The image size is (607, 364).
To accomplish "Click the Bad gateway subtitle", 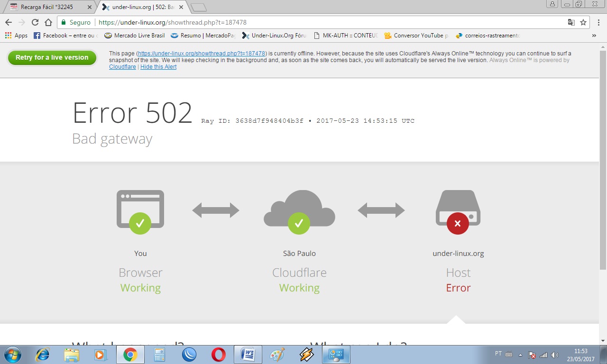I will click(x=112, y=139).
